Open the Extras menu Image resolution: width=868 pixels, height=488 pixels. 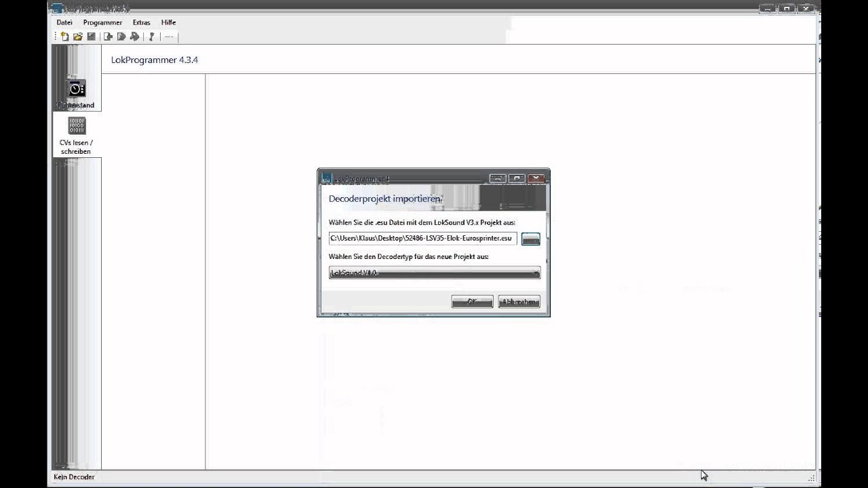coord(141,22)
